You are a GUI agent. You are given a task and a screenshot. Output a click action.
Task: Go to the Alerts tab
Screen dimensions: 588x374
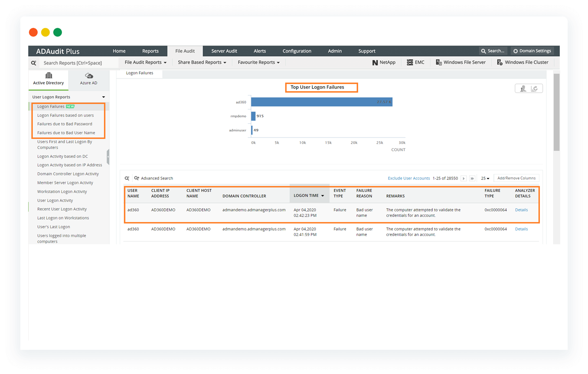click(x=260, y=51)
